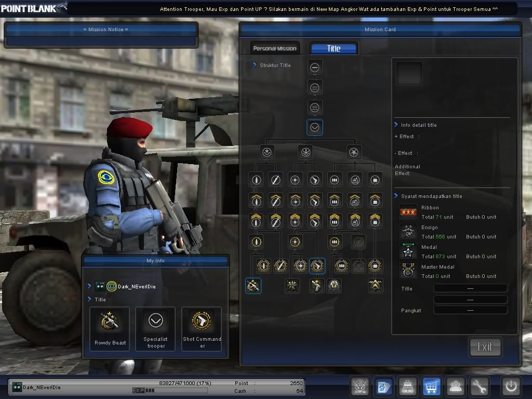Select plain bullet title with no chevron
532x399 pixels.
(256, 180)
